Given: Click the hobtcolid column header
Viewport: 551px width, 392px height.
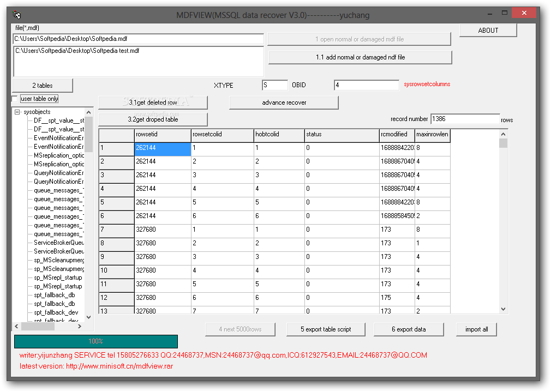Looking at the screenshot, I should pos(279,136).
